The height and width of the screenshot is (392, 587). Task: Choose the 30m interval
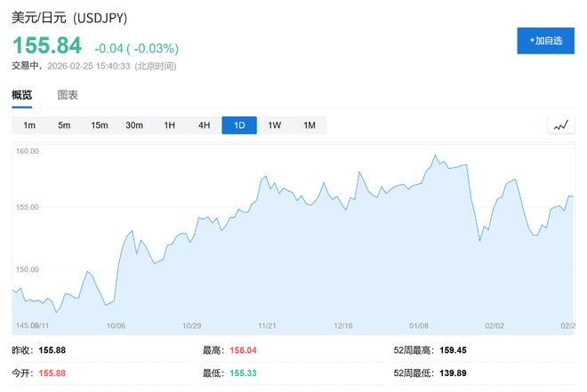click(x=134, y=125)
